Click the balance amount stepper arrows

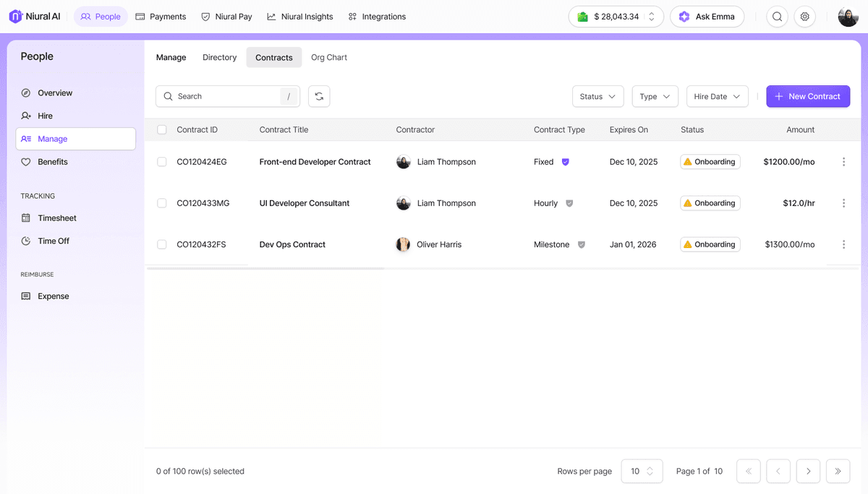coord(650,16)
